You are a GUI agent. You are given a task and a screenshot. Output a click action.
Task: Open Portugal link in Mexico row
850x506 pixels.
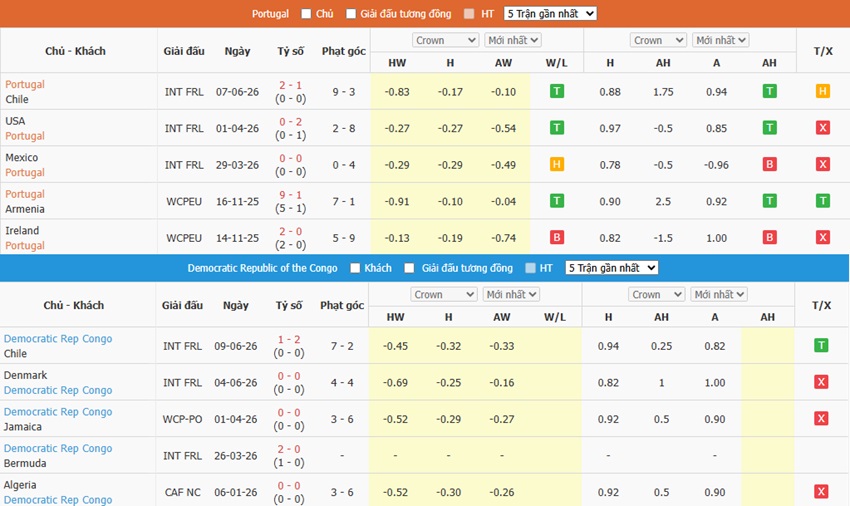tap(25, 172)
